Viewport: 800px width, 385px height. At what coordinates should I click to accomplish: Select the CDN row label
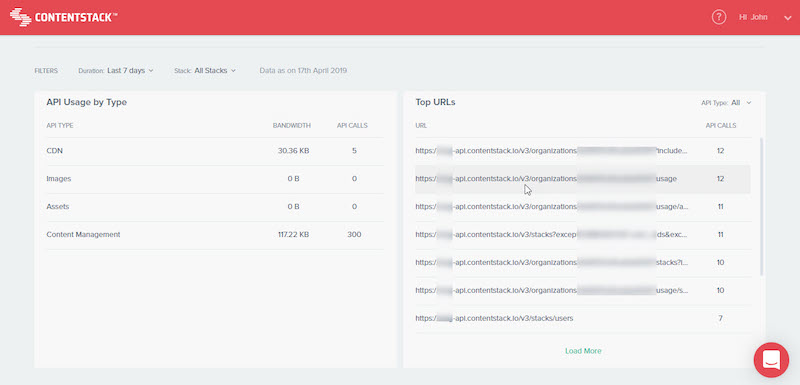[55, 151]
